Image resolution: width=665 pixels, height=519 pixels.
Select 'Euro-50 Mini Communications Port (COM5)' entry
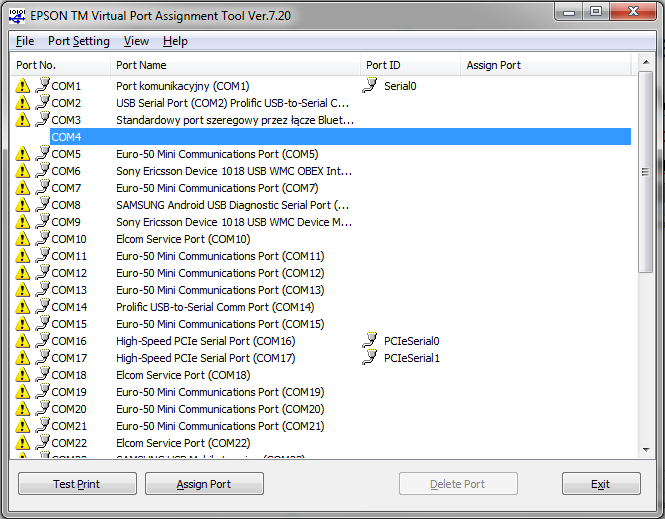pos(217,154)
